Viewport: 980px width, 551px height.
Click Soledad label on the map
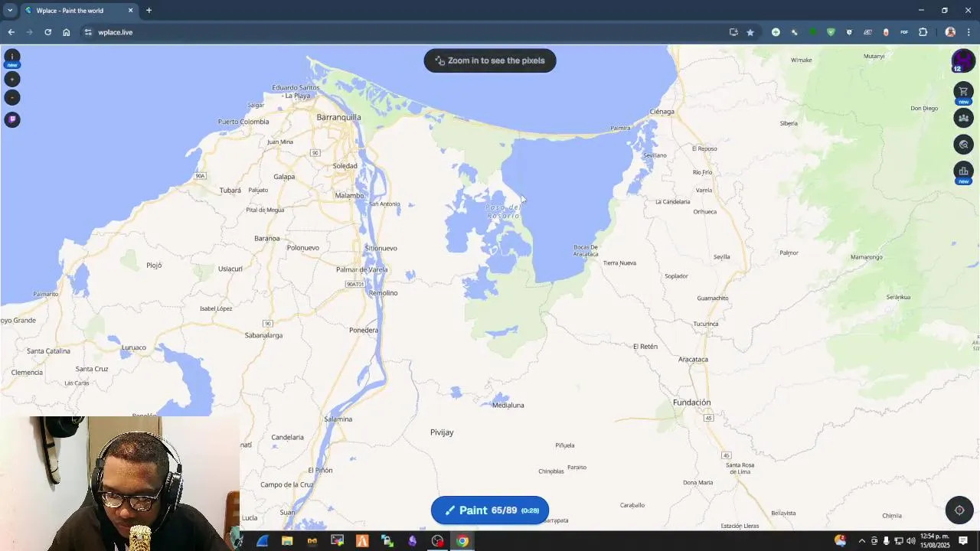click(345, 166)
